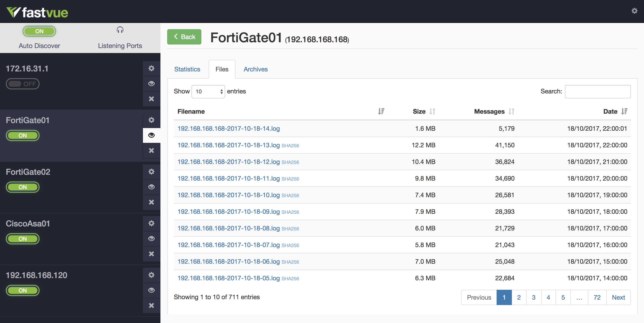The image size is (644, 323).
Task: Search in the Search input field
Action: pos(598,91)
